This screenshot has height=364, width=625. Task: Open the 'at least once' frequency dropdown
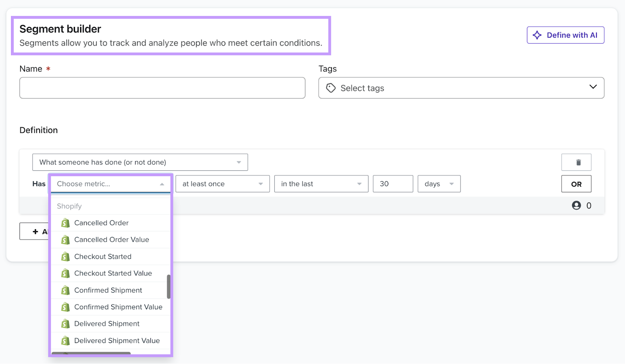pyautogui.click(x=222, y=184)
